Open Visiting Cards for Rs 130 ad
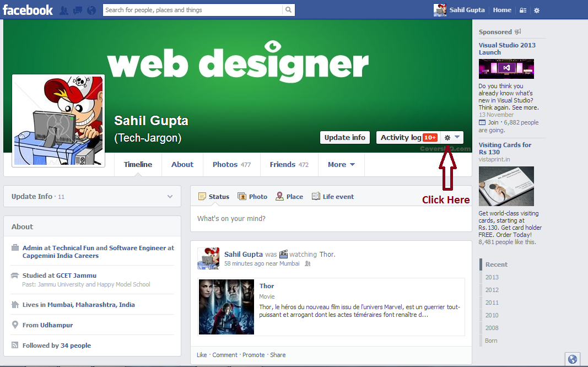The width and height of the screenshot is (588, 367). coord(505,148)
